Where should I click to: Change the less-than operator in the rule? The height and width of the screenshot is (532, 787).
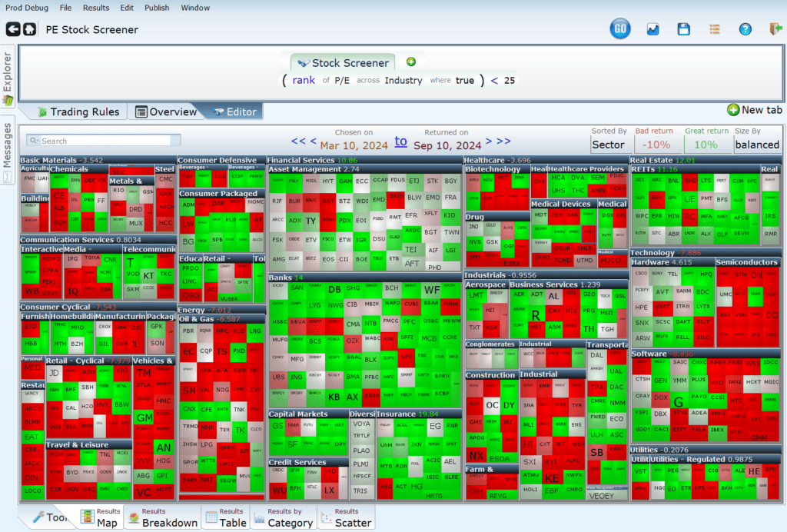494,80
